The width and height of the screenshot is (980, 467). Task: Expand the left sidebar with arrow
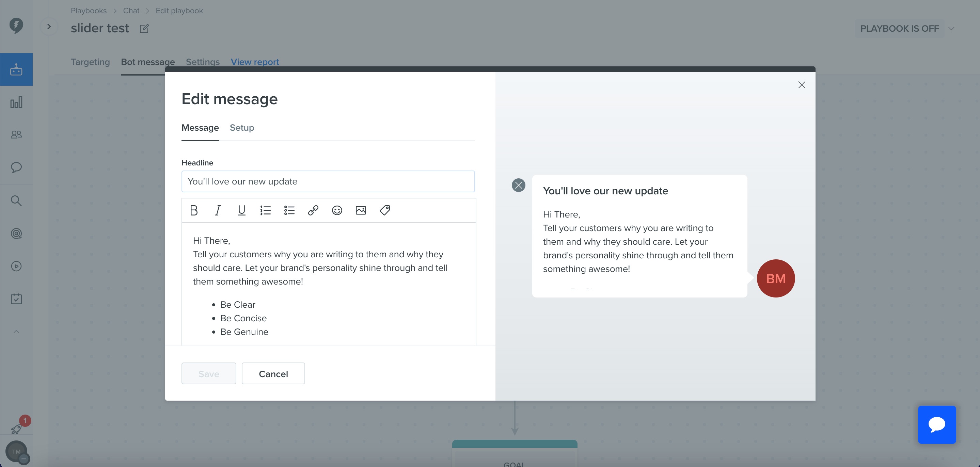click(x=49, y=27)
